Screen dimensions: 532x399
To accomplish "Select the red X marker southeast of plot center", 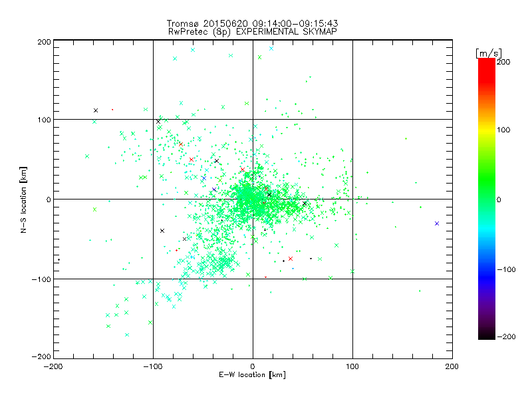I will coord(291,259).
